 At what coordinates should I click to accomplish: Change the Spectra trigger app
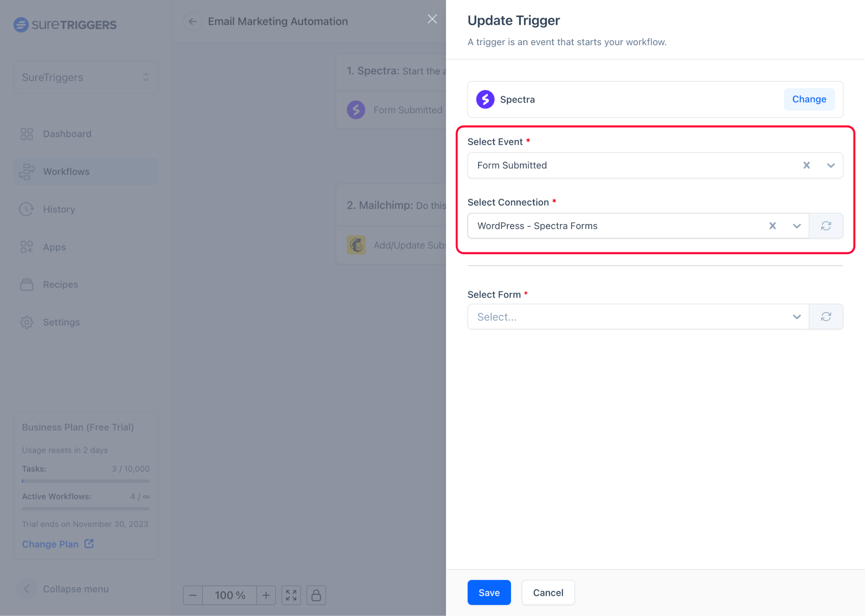[809, 99]
